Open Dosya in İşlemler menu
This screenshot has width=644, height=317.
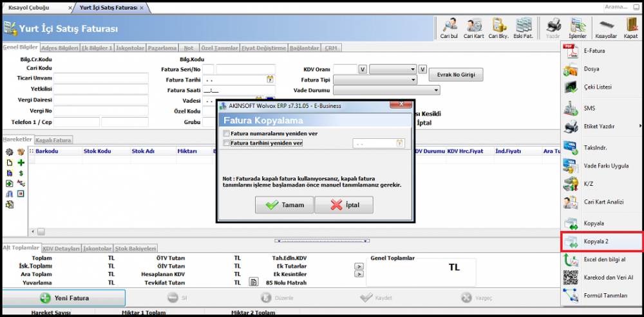coord(601,69)
